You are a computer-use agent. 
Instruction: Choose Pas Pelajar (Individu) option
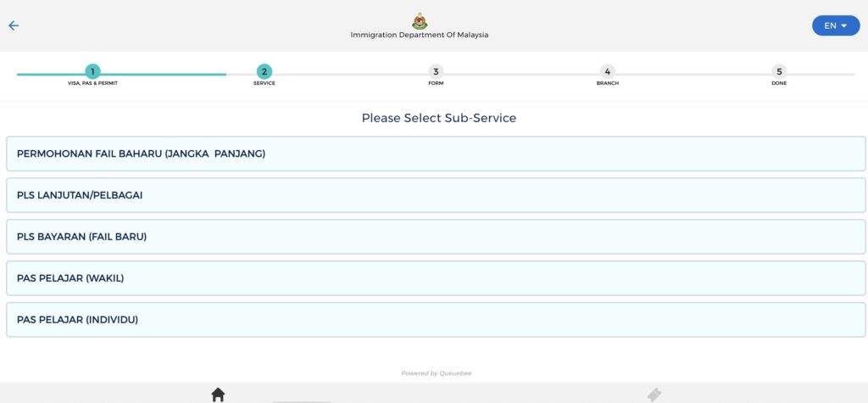point(436,320)
